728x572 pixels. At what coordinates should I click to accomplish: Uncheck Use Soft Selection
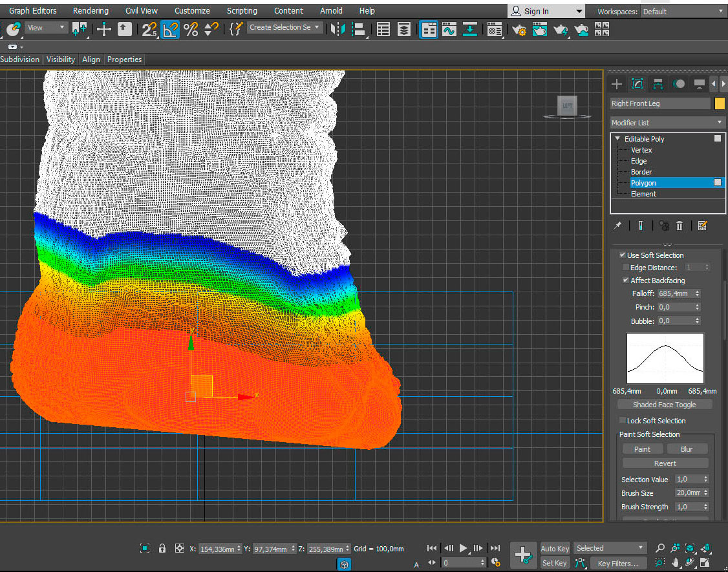[x=623, y=255]
